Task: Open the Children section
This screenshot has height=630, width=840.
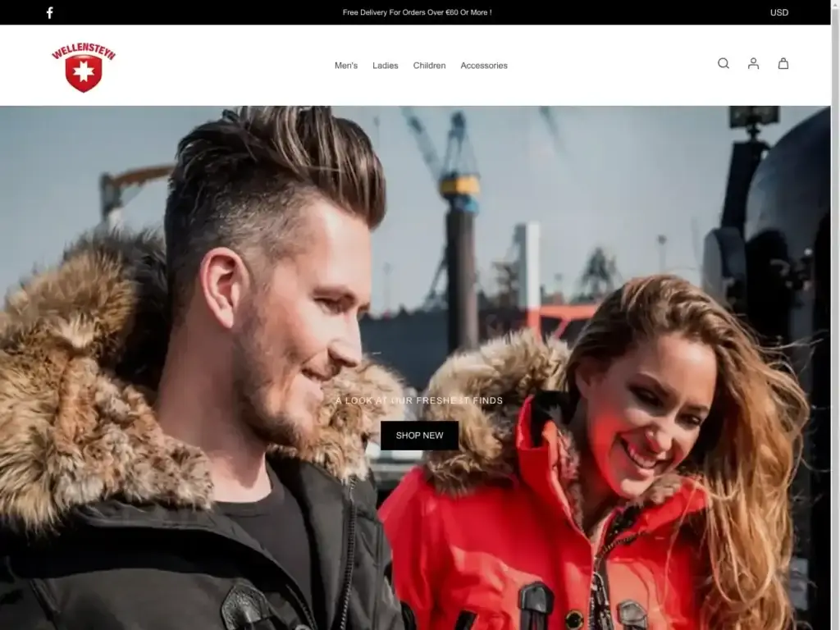Action: click(430, 65)
